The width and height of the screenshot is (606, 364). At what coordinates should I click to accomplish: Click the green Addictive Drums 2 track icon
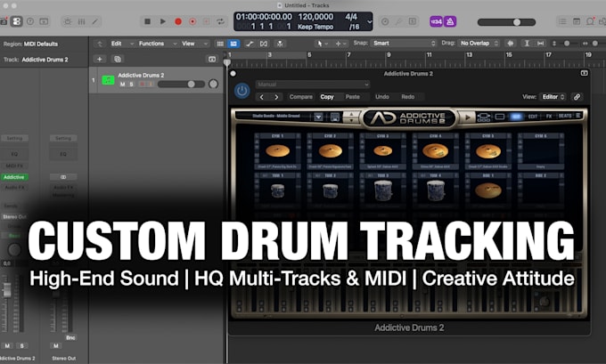point(108,80)
